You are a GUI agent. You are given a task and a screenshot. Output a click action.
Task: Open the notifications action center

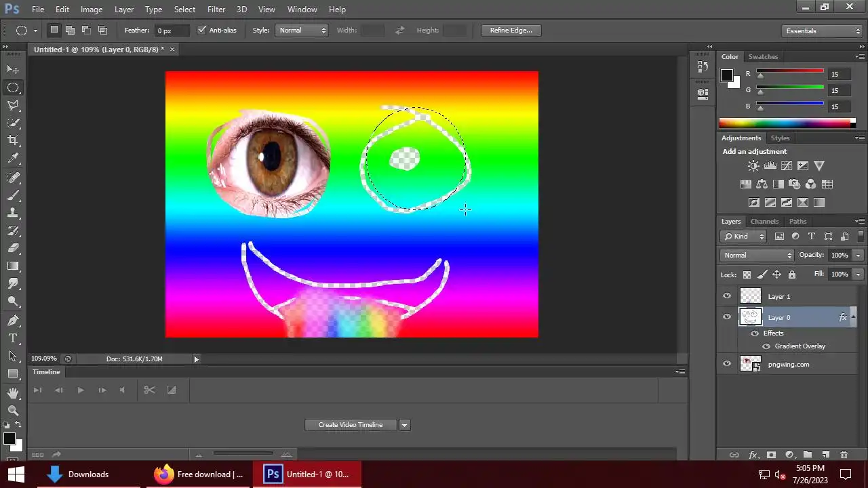point(846,474)
